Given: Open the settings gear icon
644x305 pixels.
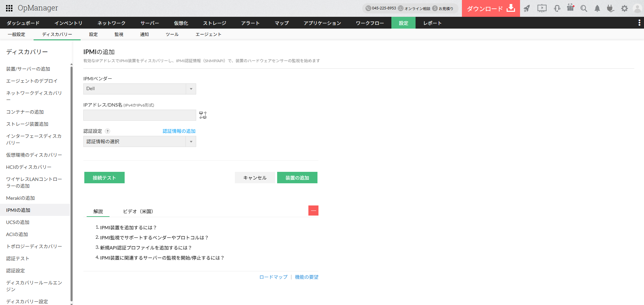Looking at the screenshot, I should (624, 8).
